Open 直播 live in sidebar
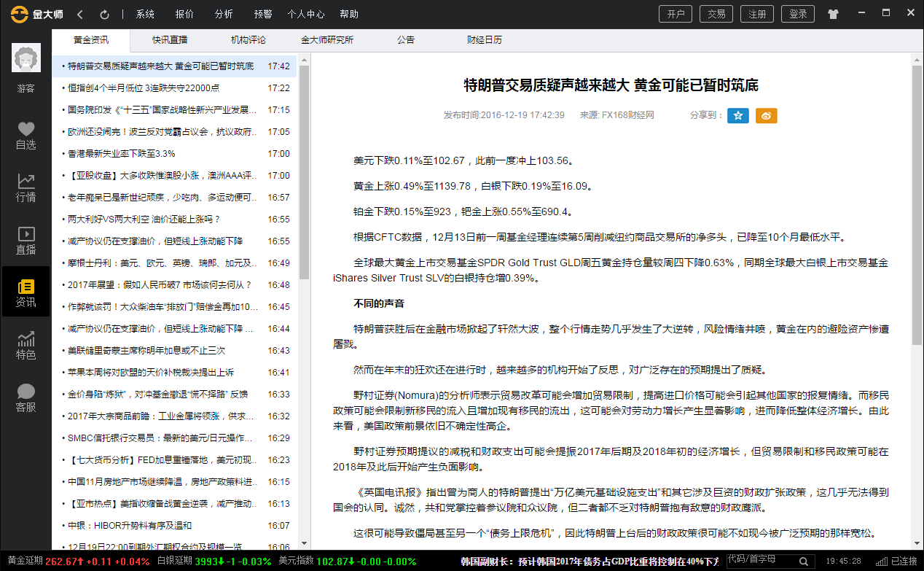The height and width of the screenshot is (571, 924). 26,241
